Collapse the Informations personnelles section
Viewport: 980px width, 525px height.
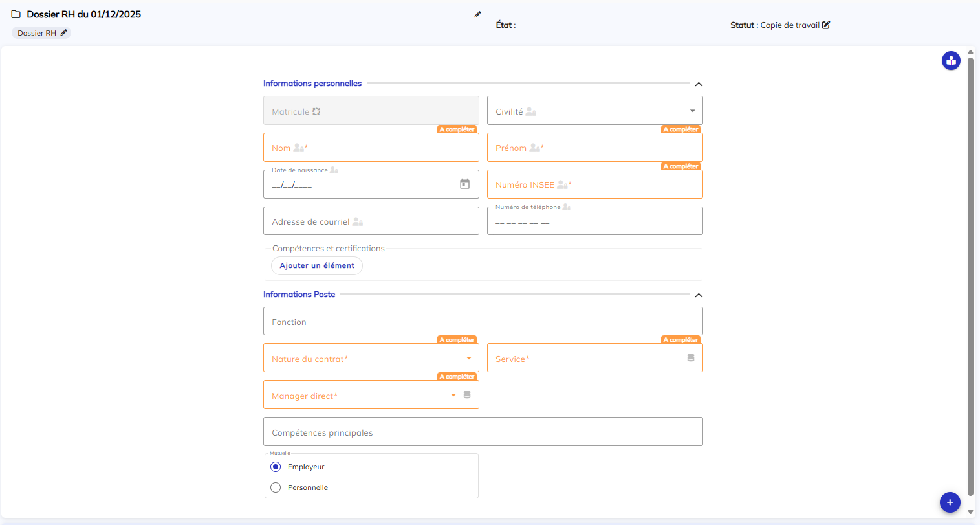click(x=698, y=84)
